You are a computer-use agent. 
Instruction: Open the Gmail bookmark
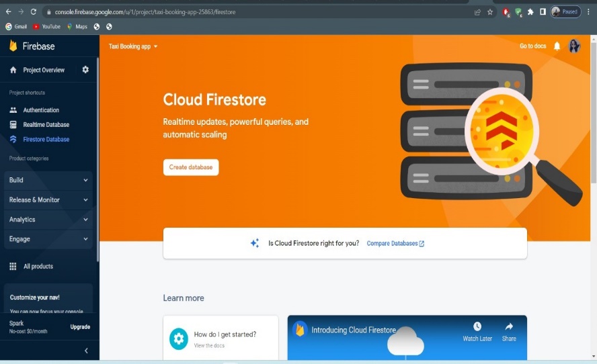[16, 27]
